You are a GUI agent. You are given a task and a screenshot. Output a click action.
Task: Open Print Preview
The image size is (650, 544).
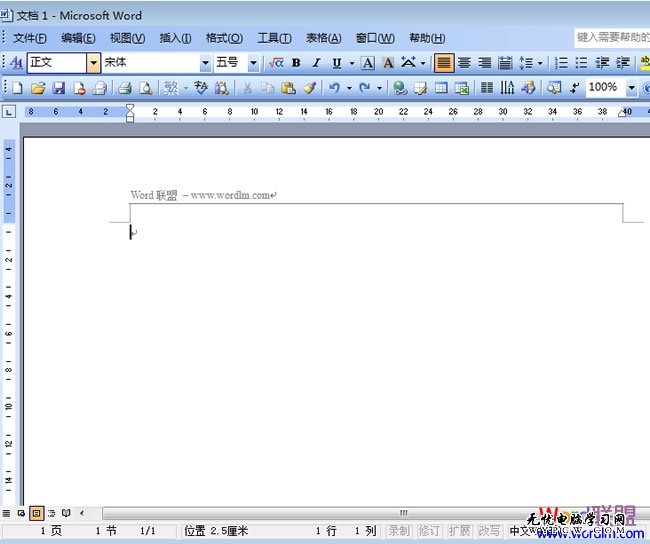tap(146, 88)
